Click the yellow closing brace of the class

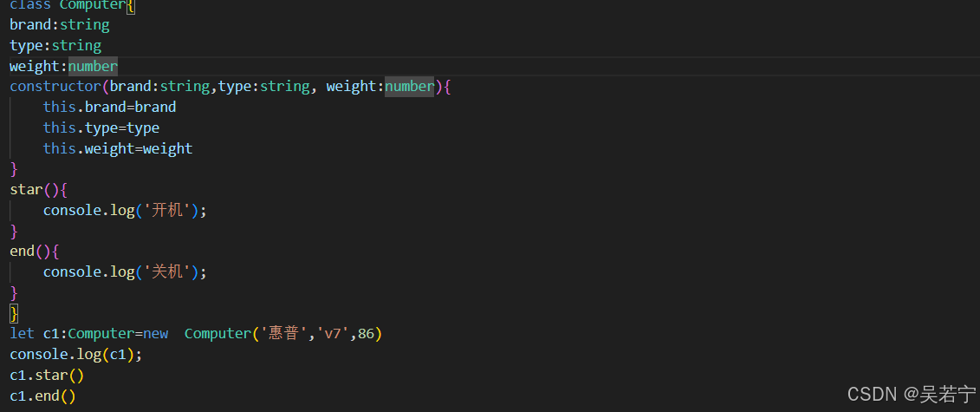tap(14, 313)
